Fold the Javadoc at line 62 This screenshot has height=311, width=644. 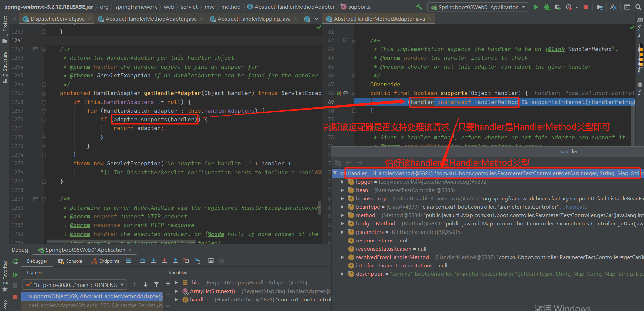[x=354, y=40]
